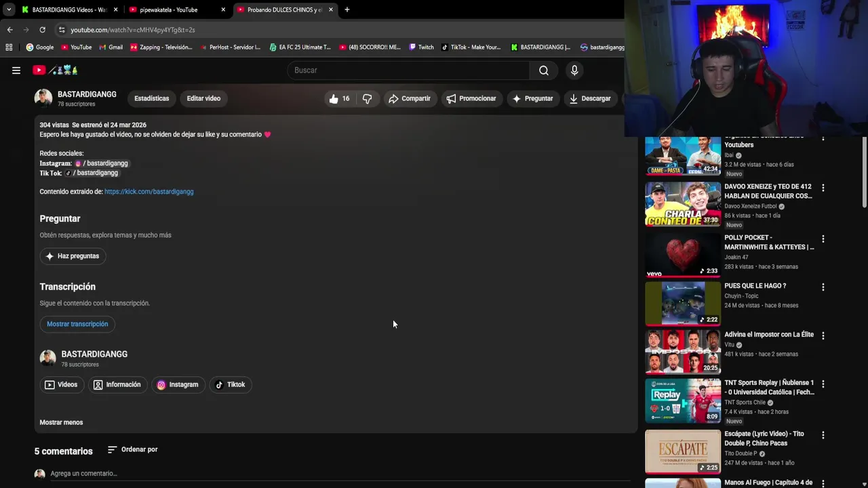Dislike the video with thumbs down

367,98
